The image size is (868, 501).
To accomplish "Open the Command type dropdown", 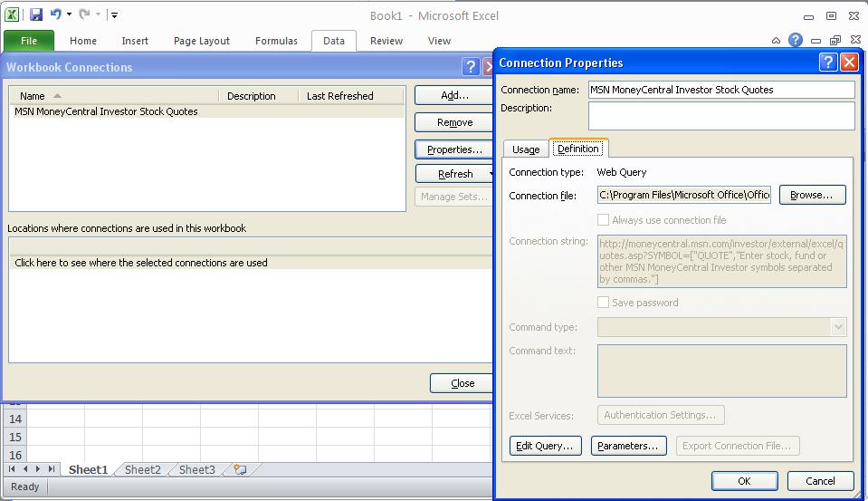I will pos(838,327).
